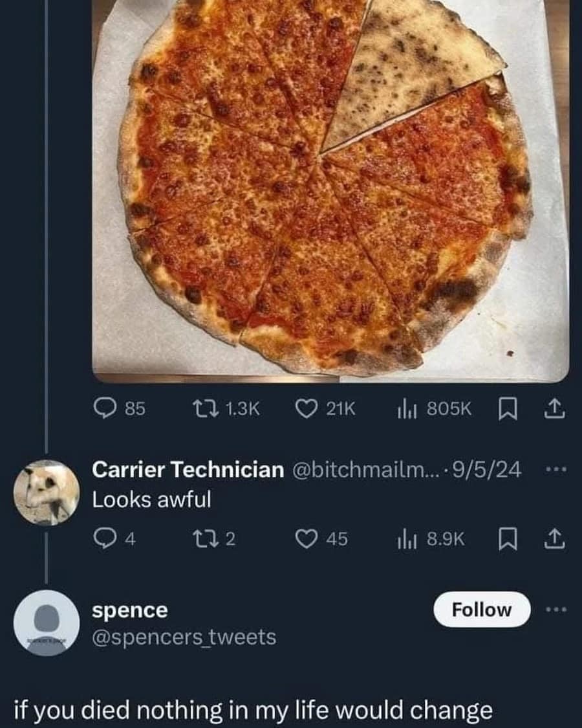This screenshot has width=582, height=728.
Task: Click Carrier Technician's profile avatar
Action: point(47,492)
